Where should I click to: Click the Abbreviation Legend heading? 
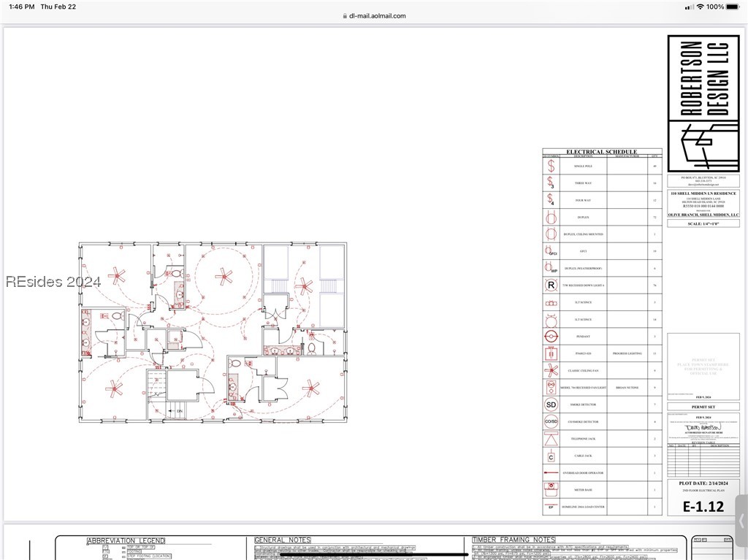coord(126,541)
